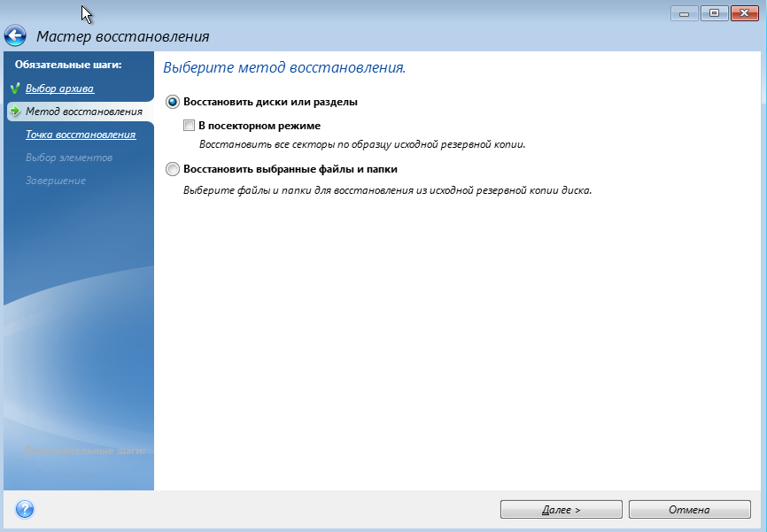
Task: Go back using the blue arrow icon
Action: coord(15,35)
